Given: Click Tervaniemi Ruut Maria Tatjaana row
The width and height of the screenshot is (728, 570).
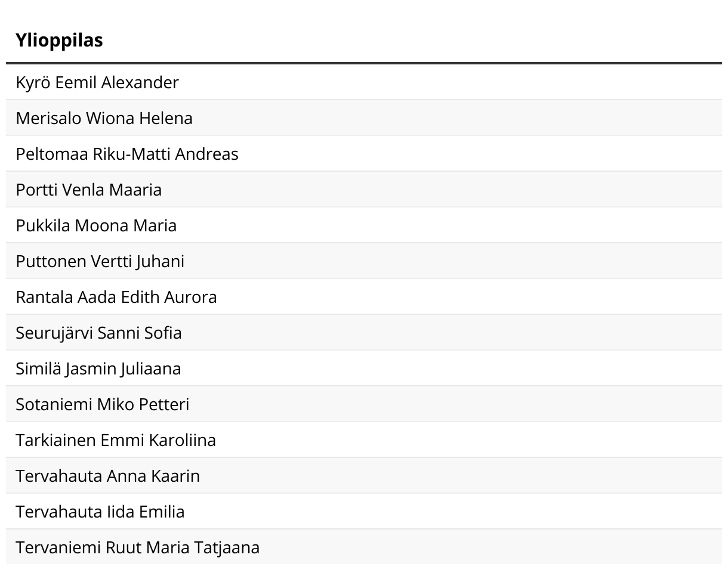Looking at the screenshot, I should pyautogui.click(x=364, y=547).
